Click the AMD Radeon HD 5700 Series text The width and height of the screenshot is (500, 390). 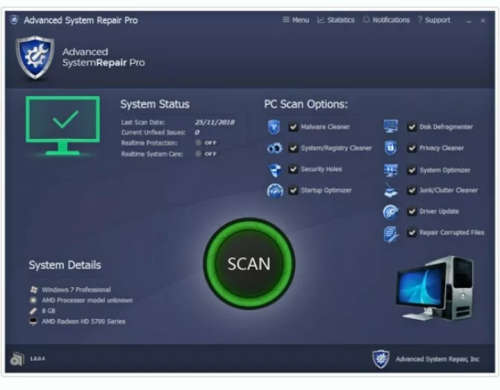(x=83, y=321)
